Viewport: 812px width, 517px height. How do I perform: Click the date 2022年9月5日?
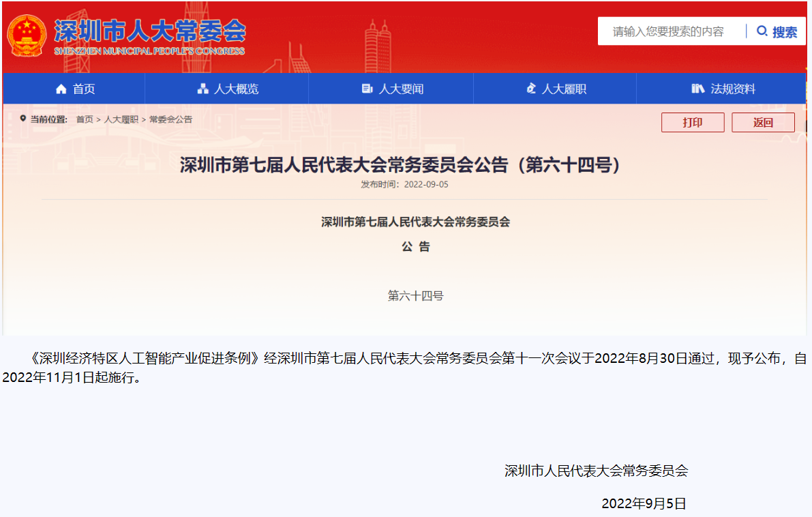click(644, 503)
